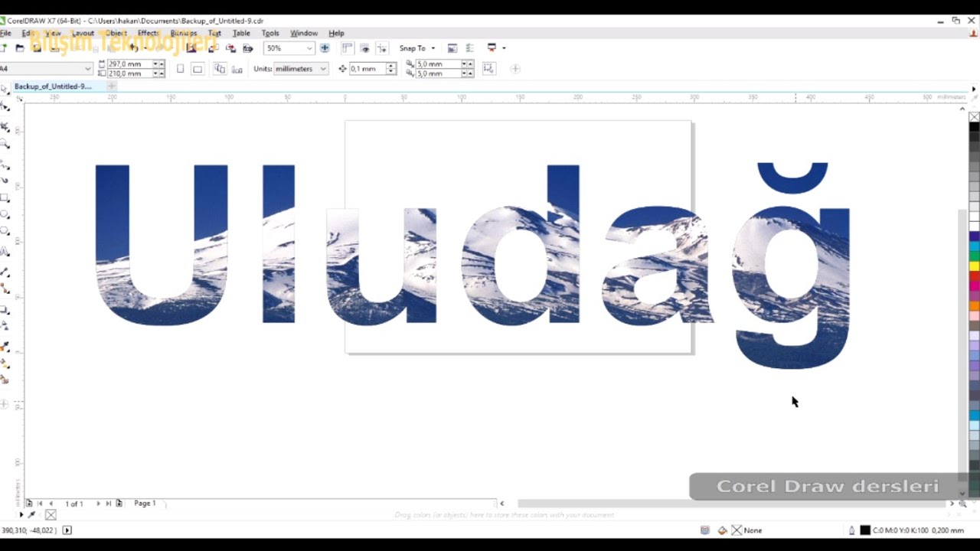Click the Outline pen icon in status bar
Image resolution: width=980 pixels, height=551 pixels.
point(851,530)
